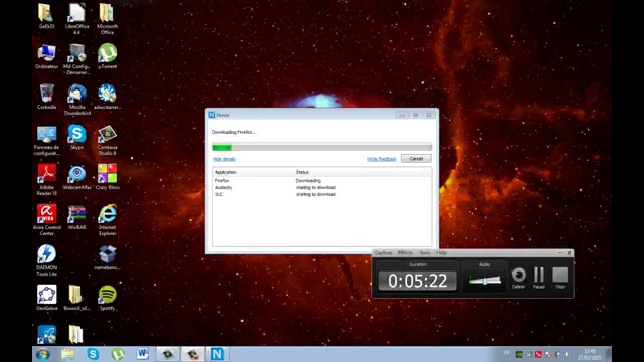Screen dimensions: 644x362
Task: Delete the current recording
Action: pos(519,278)
